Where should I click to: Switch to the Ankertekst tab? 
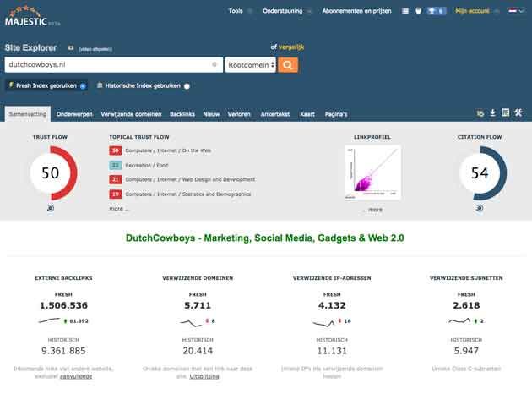coord(275,114)
